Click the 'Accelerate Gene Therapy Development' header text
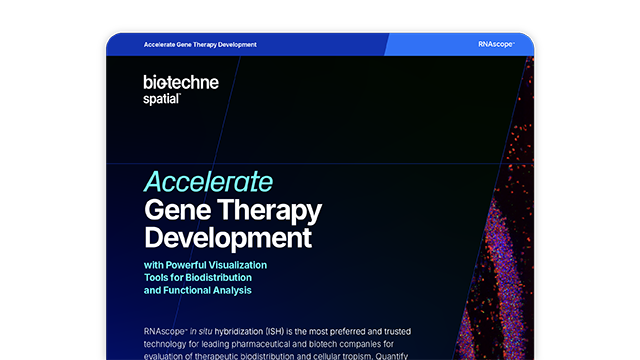The image size is (640, 360). point(200,44)
